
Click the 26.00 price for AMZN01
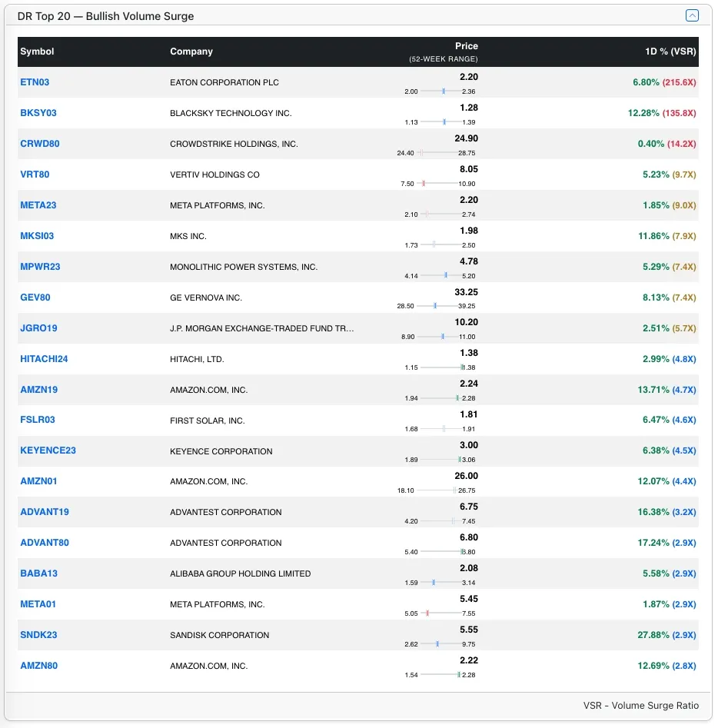tap(466, 476)
